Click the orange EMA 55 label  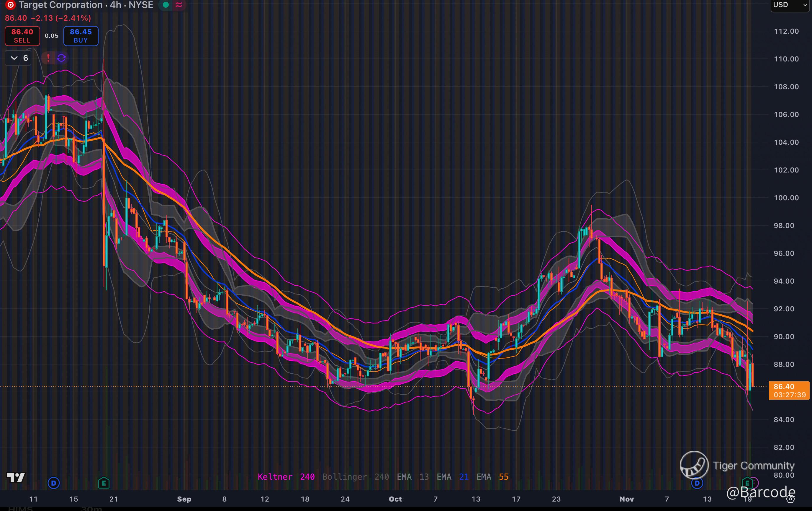(492, 476)
